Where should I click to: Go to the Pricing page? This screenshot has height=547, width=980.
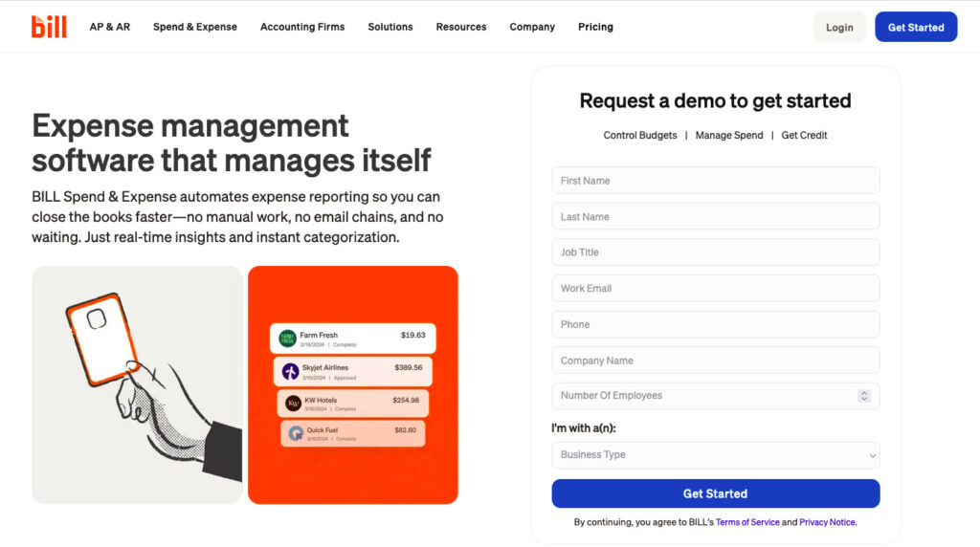point(595,27)
